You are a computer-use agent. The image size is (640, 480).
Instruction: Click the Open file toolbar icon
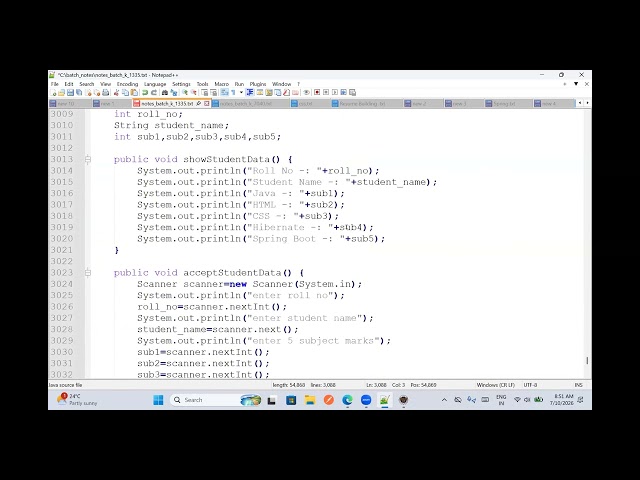tap(61, 93)
